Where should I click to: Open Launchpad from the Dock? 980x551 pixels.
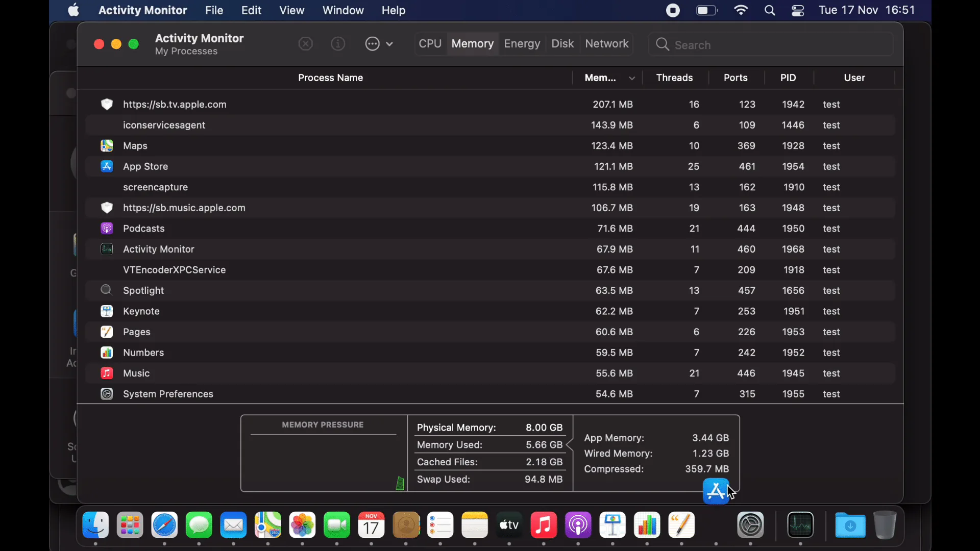[130, 525]
